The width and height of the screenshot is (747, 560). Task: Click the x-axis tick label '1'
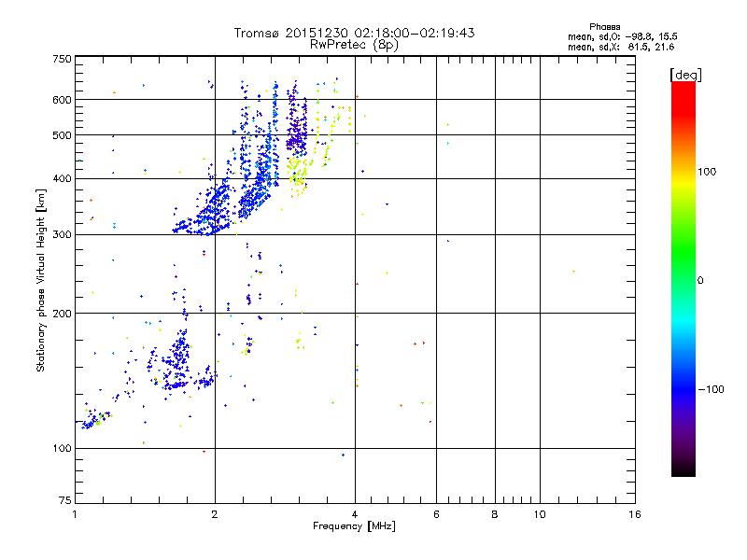click(75, 514)
